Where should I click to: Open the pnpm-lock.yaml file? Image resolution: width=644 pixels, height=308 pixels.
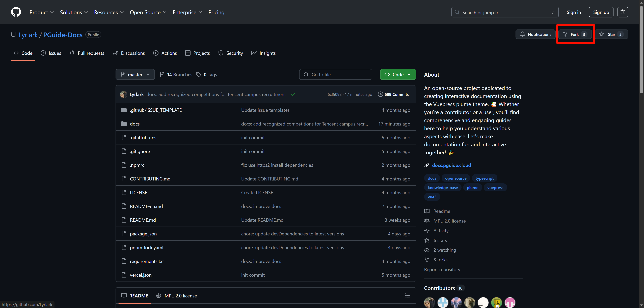click(x=147, y=247)
